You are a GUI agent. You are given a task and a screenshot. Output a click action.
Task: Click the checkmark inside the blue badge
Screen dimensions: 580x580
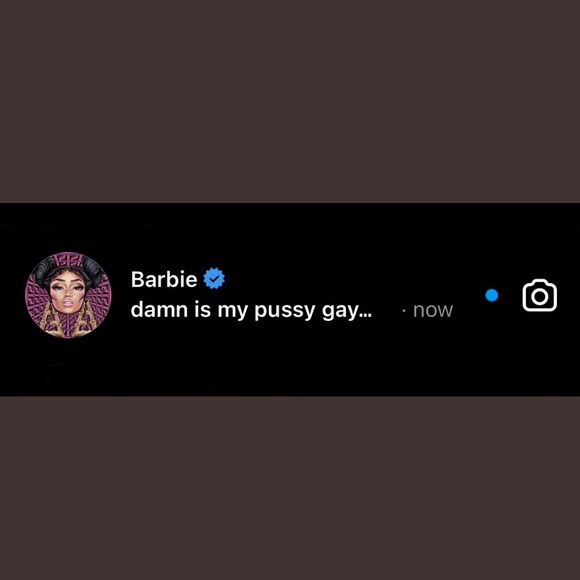click(x=214, y=279)
